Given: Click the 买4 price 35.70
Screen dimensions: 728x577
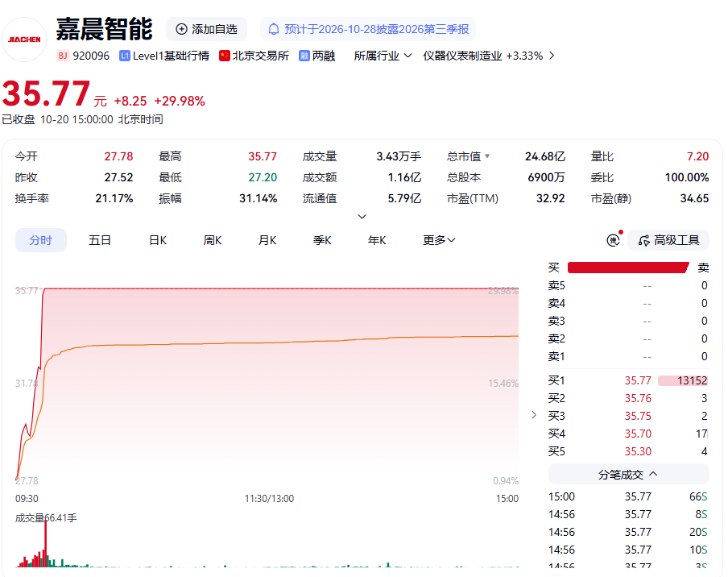Looking at the screenshot, I should (638, 434).
